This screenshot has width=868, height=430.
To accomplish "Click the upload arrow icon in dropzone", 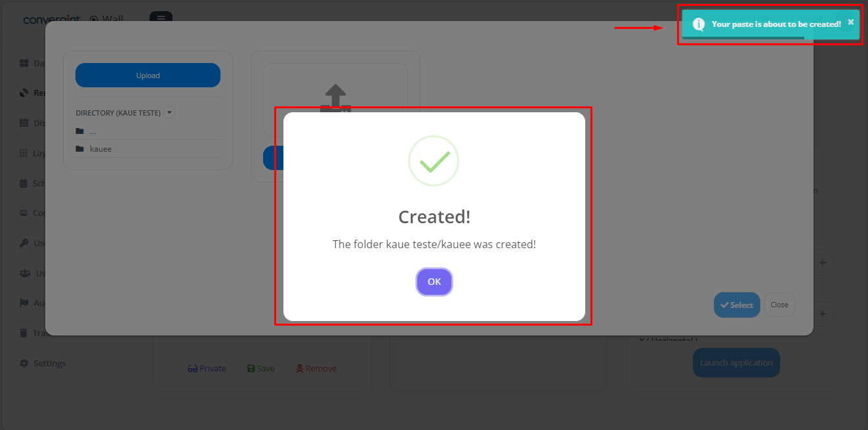I will (335, 97).
